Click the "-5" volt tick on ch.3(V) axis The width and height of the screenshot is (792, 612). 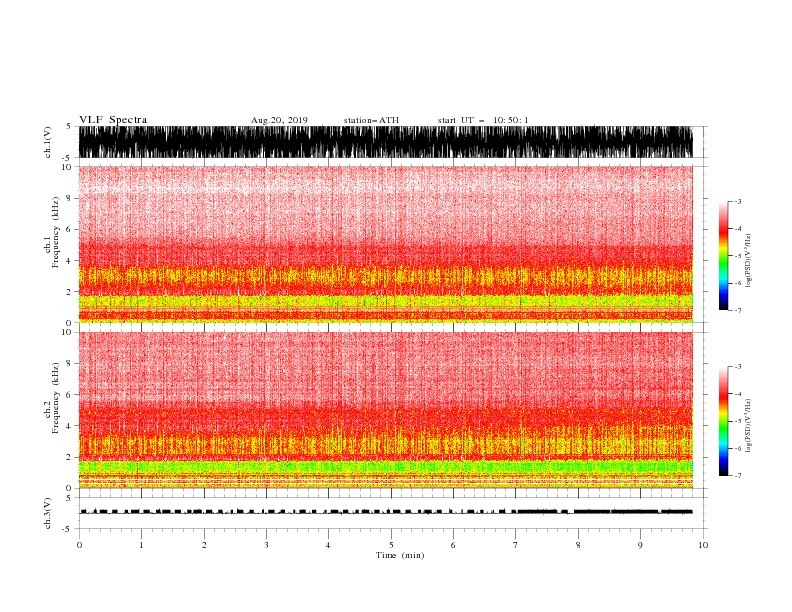pyautogui.click(x=68, y=529)
